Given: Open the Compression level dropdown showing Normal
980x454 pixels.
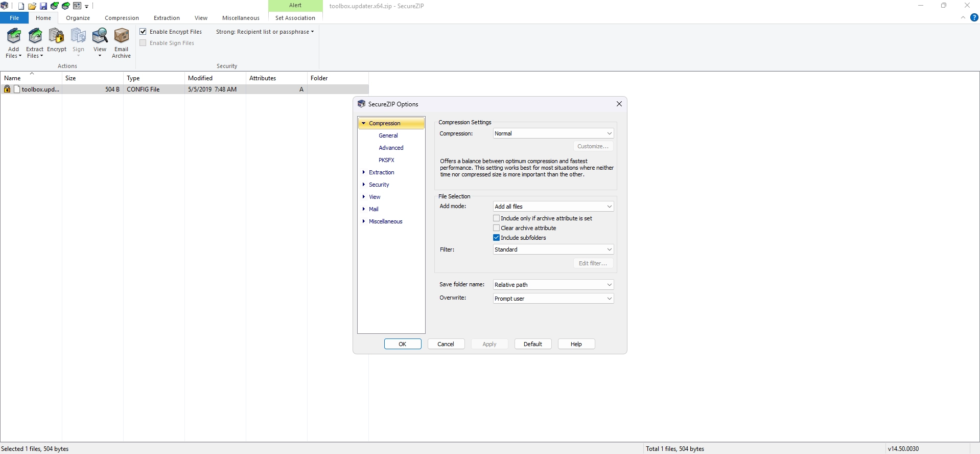Looking at the screenshot, I should click(553, 133).
